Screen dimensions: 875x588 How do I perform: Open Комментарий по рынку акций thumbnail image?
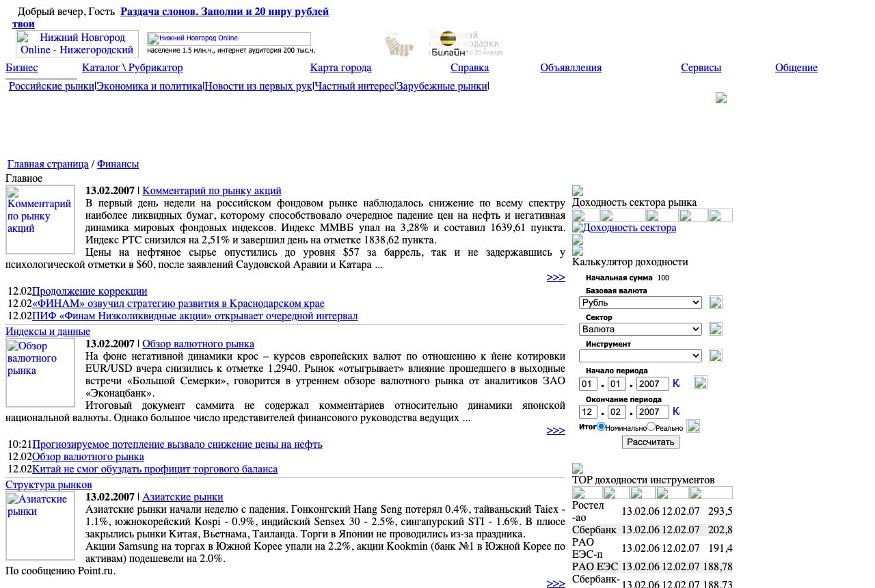[40, 219]
